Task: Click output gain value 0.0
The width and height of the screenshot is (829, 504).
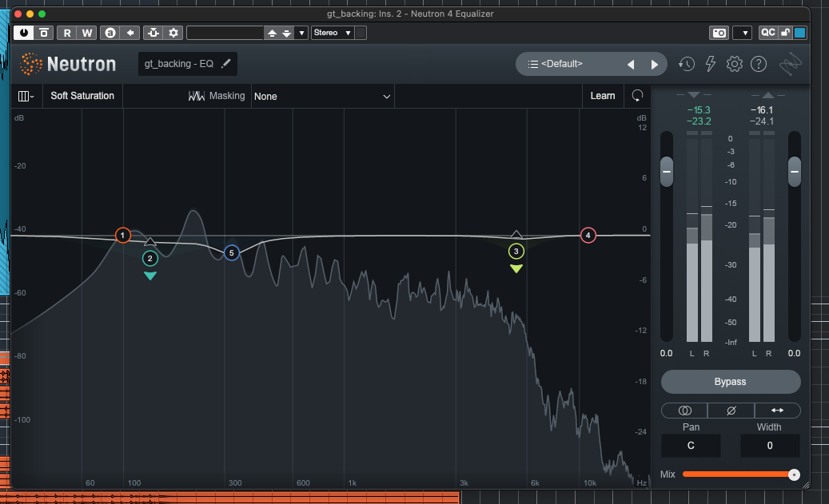Action: click(x=794, y=353)
